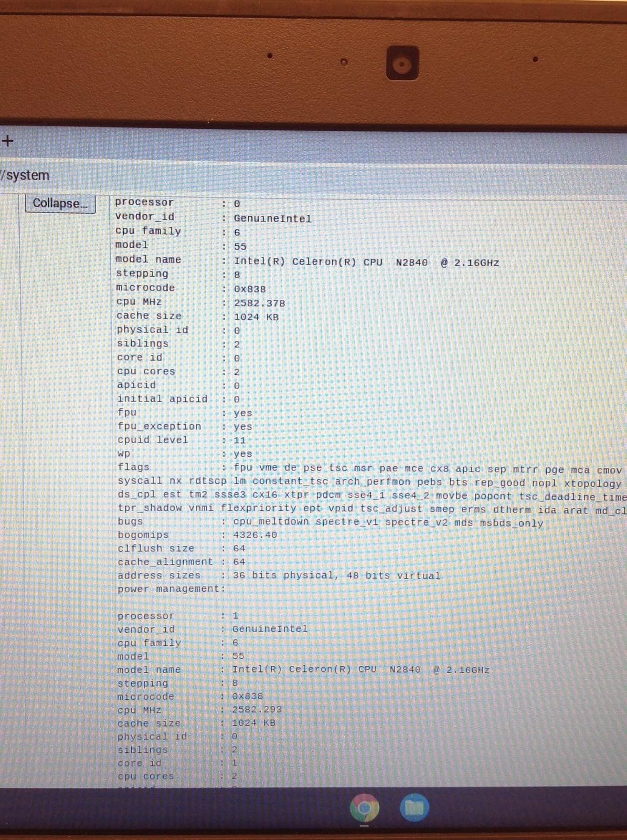
Task: Select model name Intel Celeron N2840 under processor 0
Action: point(307,261)
